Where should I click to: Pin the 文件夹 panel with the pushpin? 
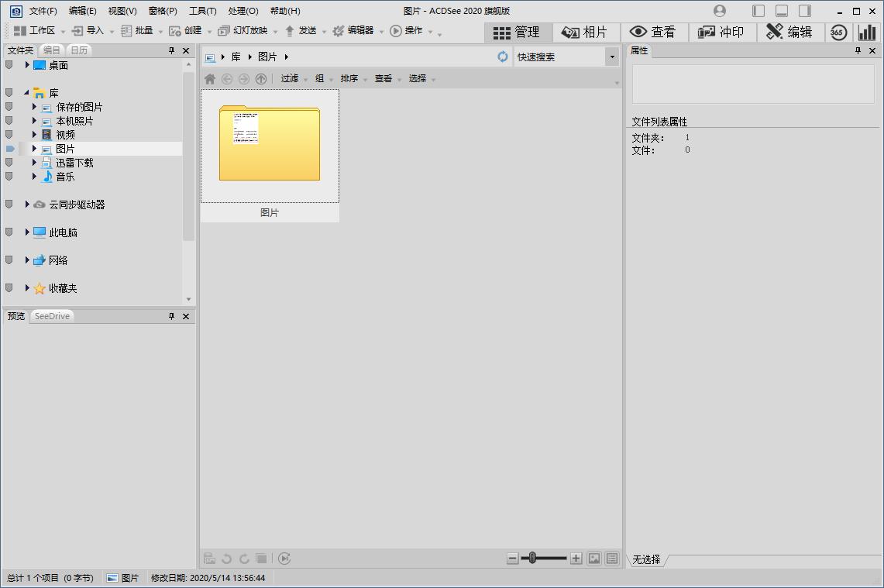[x=171, y=50]
